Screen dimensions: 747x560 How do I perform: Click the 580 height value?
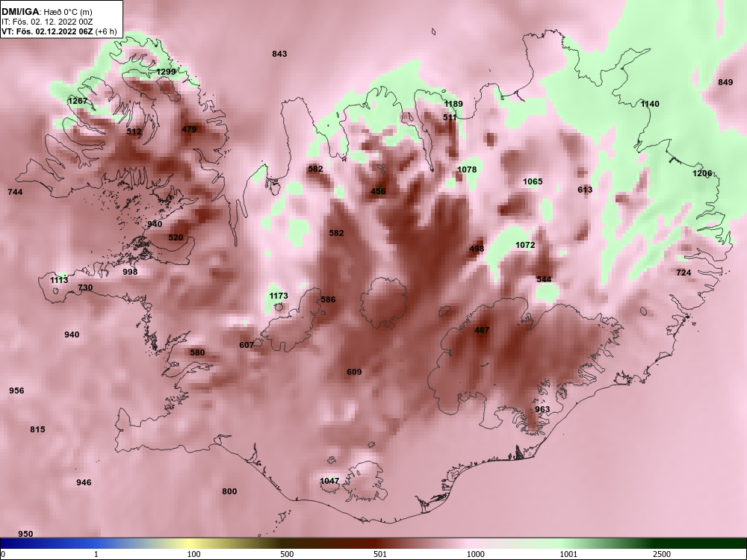click(197, 352)
